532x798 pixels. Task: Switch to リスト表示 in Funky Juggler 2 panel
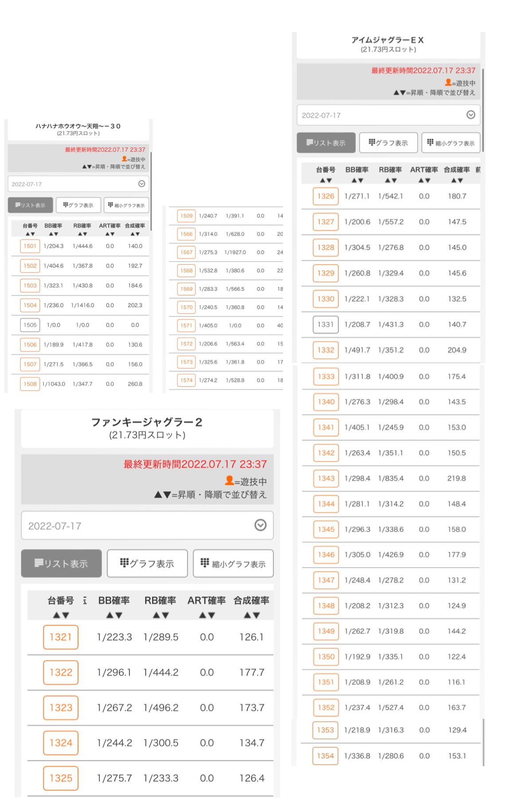pos(61,564)
